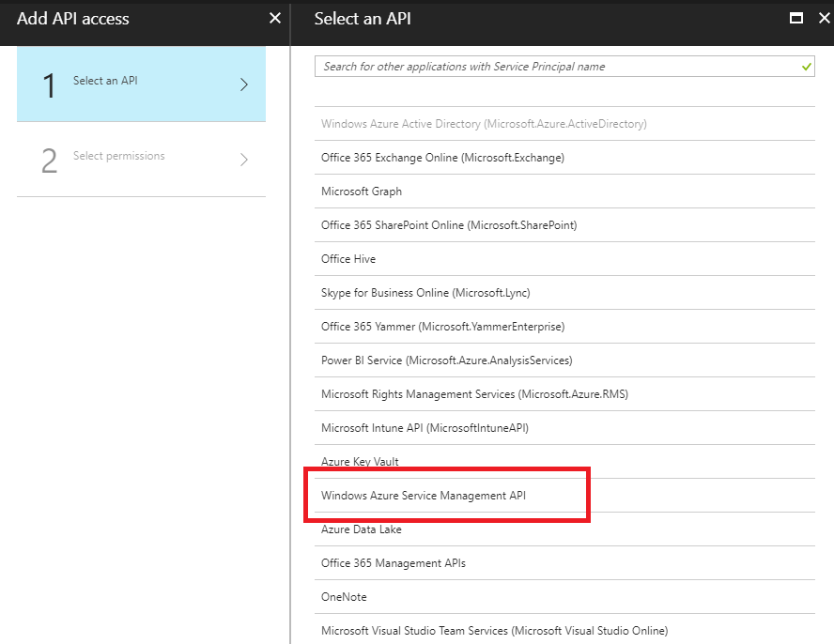Maximize the Select an API blade
This screenshot has height=644, width=834.
pos(796,19)
